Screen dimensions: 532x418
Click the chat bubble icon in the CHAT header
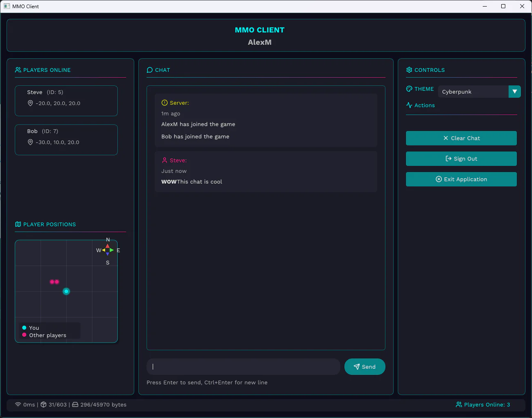pos(149,70)
